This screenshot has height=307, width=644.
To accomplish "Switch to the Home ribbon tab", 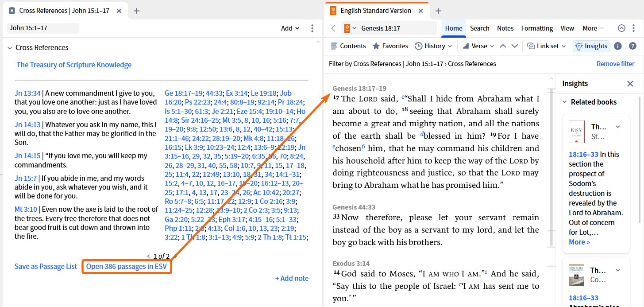I will (x=454, y=28).
